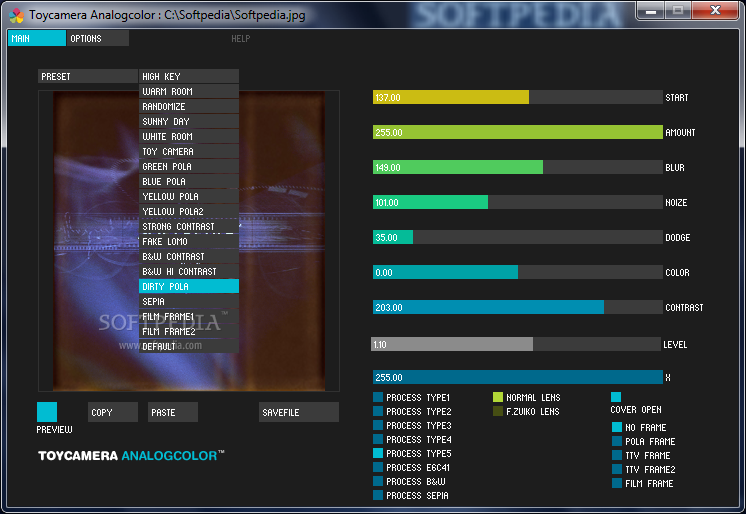Enable PROCESS TYPE4 option
Screen dimensions: 746x514
click(x=378, y=439)
